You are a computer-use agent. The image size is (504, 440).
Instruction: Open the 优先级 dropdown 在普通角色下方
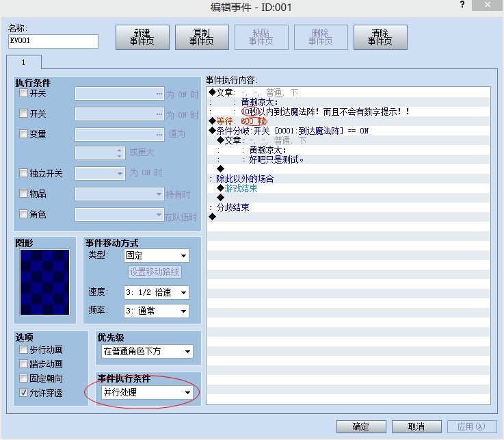(x=147, y=351)
